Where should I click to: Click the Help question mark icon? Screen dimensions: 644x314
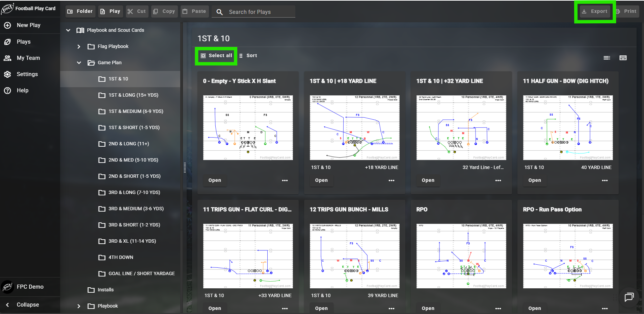click(x=7, y=90)
